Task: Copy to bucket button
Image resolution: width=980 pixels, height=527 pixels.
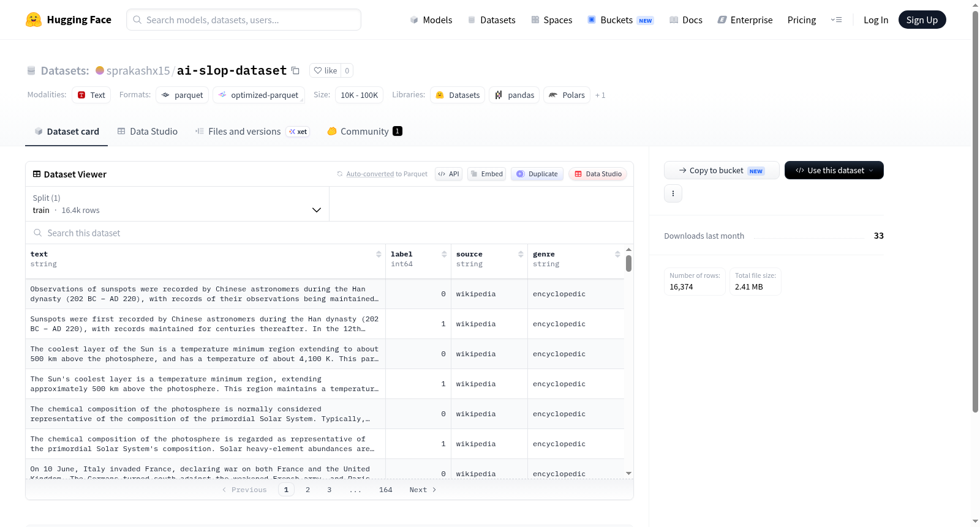Action: [722, 170]
